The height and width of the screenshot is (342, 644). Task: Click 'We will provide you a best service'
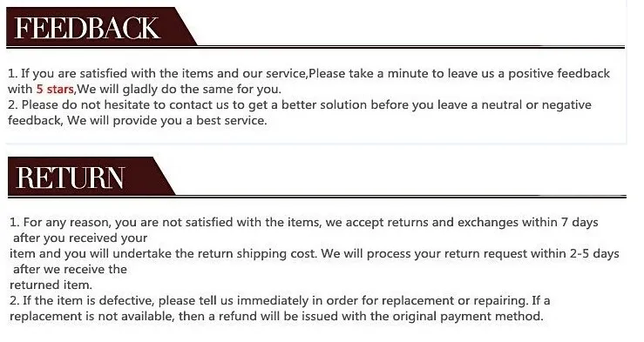[166, 121]
